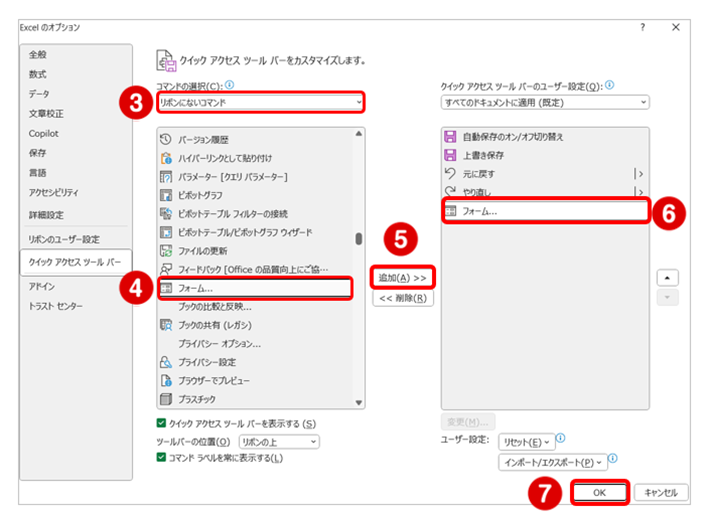The width and height of the screenshot is (710, 513).
Task: Open ツールバーの位置 dropdown
Action: (279, 441)
